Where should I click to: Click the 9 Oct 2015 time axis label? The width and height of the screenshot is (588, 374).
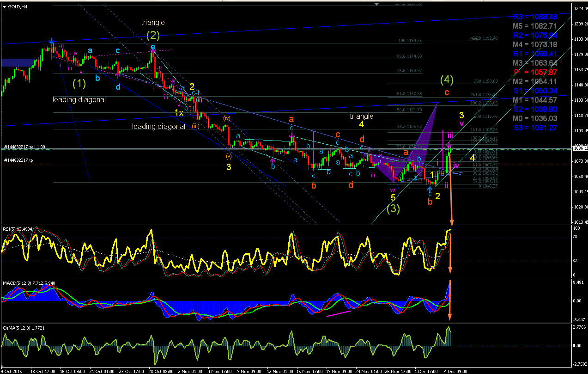tap(11, 371)
